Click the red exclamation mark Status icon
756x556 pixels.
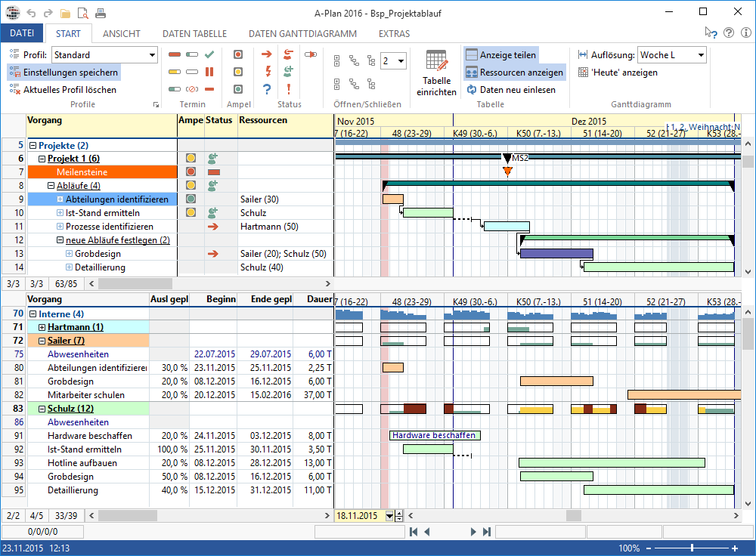pyautogui.click(x=288, y=89)
